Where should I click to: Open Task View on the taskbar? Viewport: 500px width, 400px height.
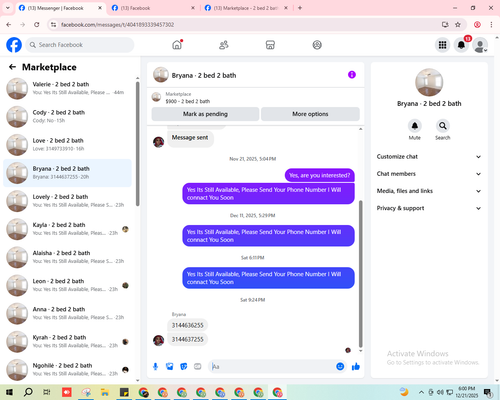pos(47,392)
